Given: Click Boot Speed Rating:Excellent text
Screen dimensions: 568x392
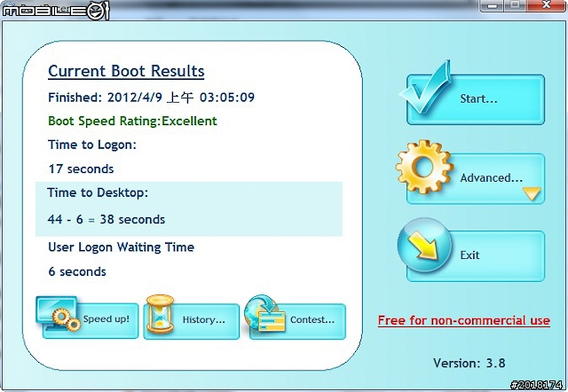Looking at the screenshot, I should (x=132, y=121).
